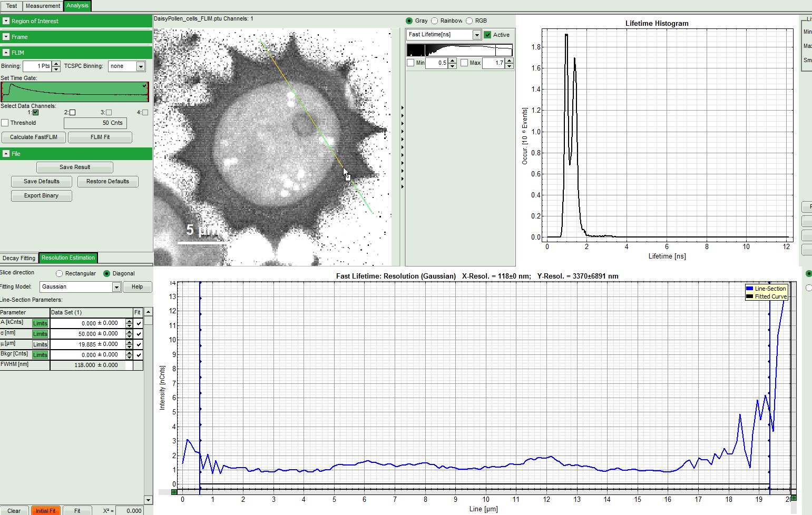Click the Line-Section legend color marker
Screen dimensions: 812x515
click(749, 289)
